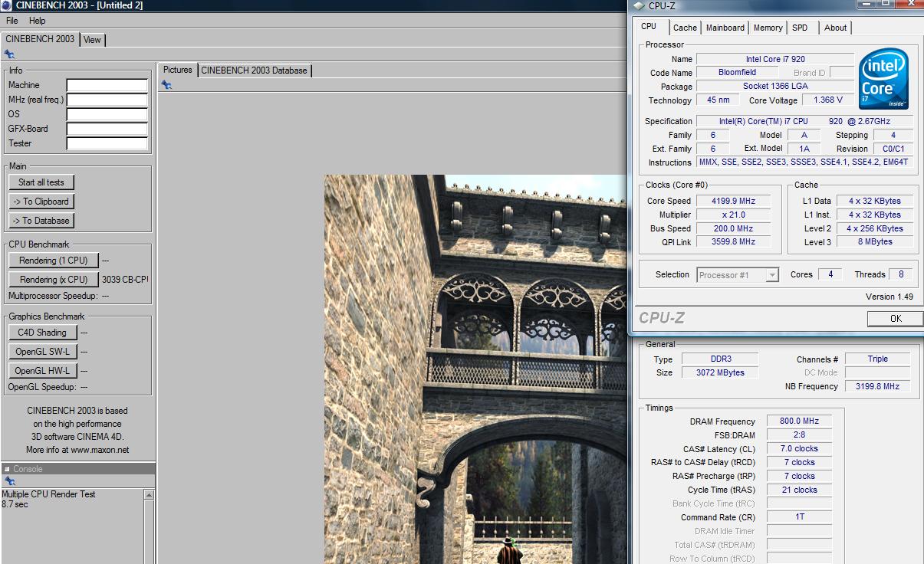This screenshot has width=924, height=564.
Task: Start the C4D Shading test
Action: click(x=42, y=333)
